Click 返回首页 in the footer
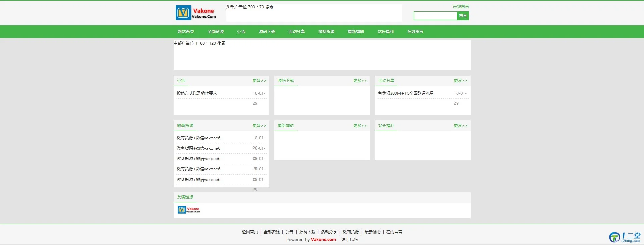The height and width of the screenshot is (245, 644). [250, 232]
